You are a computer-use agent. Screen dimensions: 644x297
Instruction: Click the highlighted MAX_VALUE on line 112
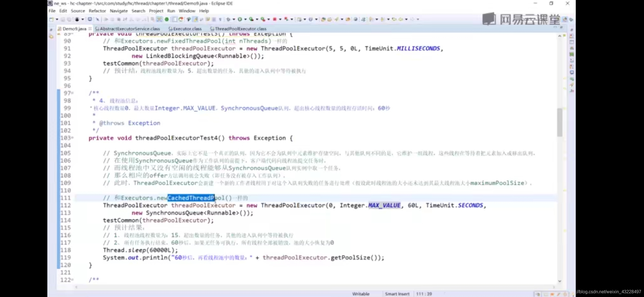tap(384, 205)
